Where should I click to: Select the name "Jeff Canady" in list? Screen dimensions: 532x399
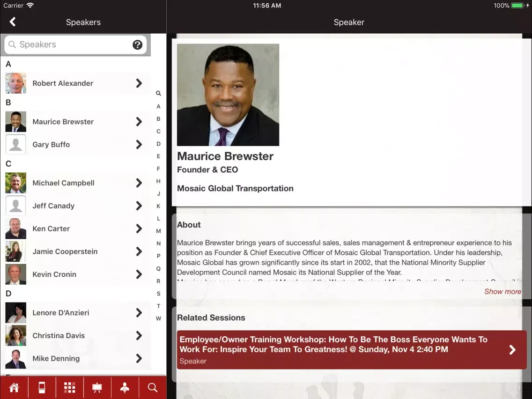tap(53, 206)
